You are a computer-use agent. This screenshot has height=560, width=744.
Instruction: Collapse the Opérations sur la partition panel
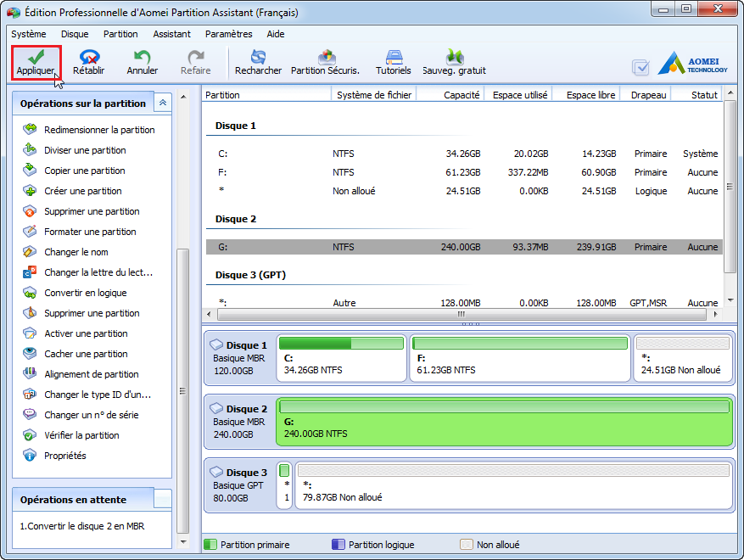coord(162,103)
